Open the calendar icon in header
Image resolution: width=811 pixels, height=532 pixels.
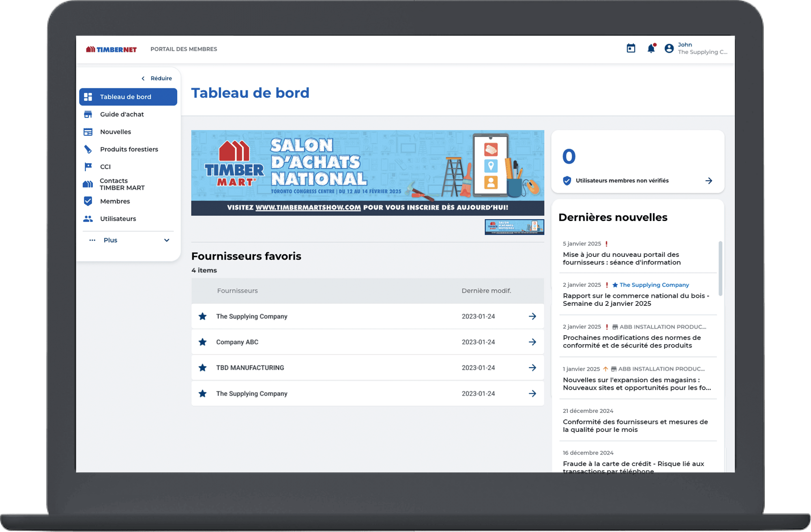[x=631, y=49]
